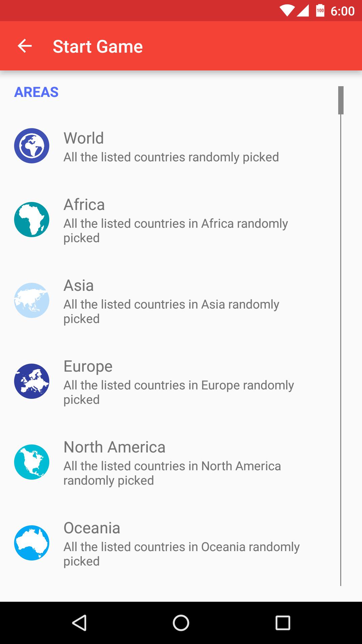Click the World description text

[x=171, y=157]
